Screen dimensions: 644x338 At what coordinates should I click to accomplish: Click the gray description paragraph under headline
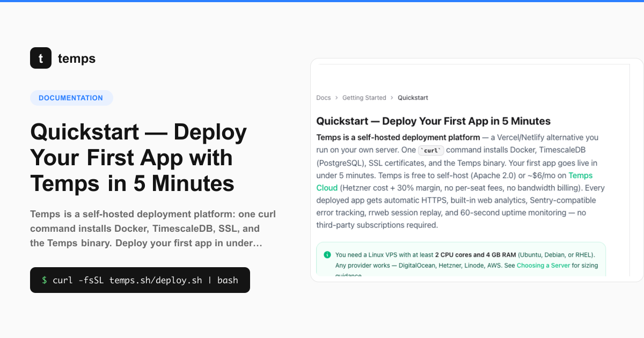click(153, 229)
